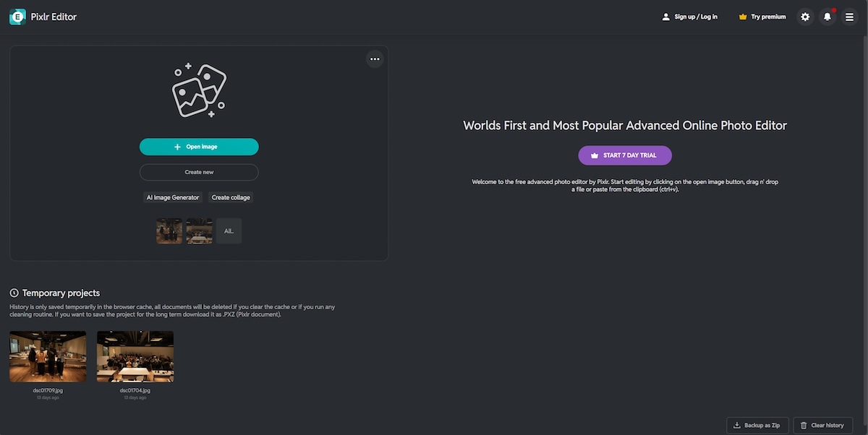The height and width of the screenshot is (435, 868).
Task: Click the Open image button
Action: pyautogui.click(x=199, y=147)
